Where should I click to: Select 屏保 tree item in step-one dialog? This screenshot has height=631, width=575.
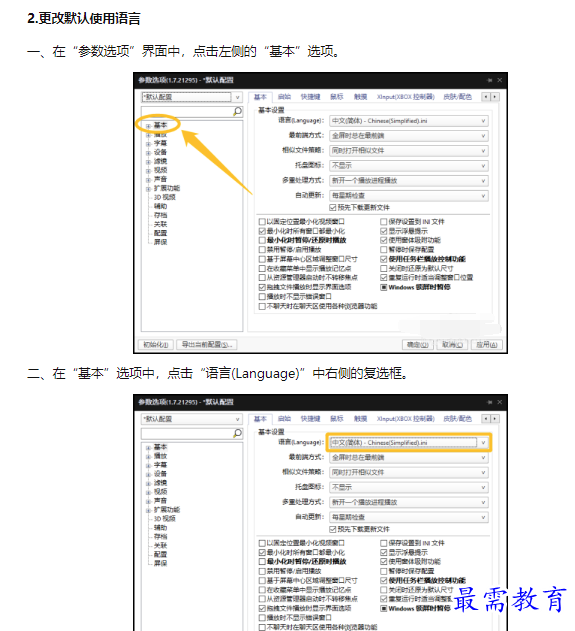[160, 242]
